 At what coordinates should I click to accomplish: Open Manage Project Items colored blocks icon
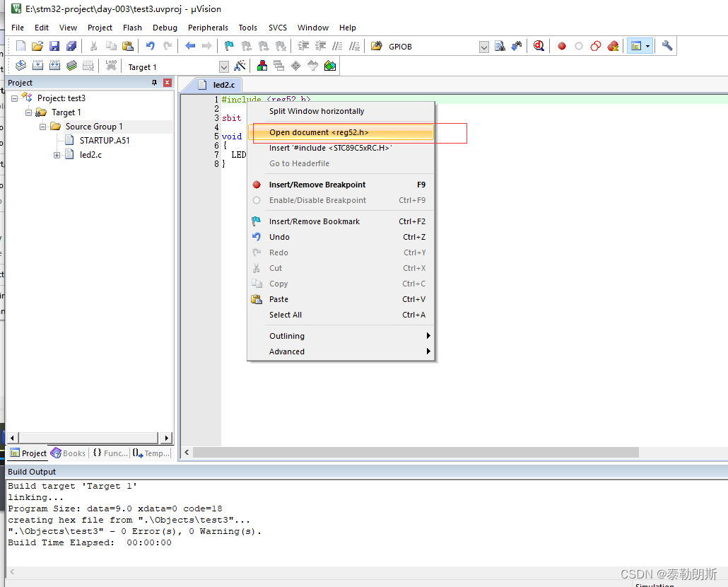point(262,66)
